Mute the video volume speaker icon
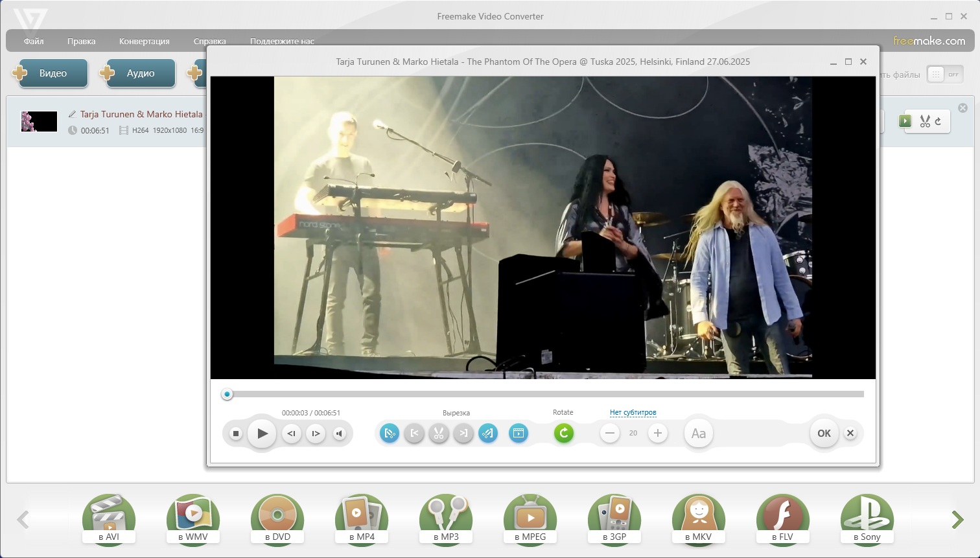The image size is (980, 558). coord(340,434)
